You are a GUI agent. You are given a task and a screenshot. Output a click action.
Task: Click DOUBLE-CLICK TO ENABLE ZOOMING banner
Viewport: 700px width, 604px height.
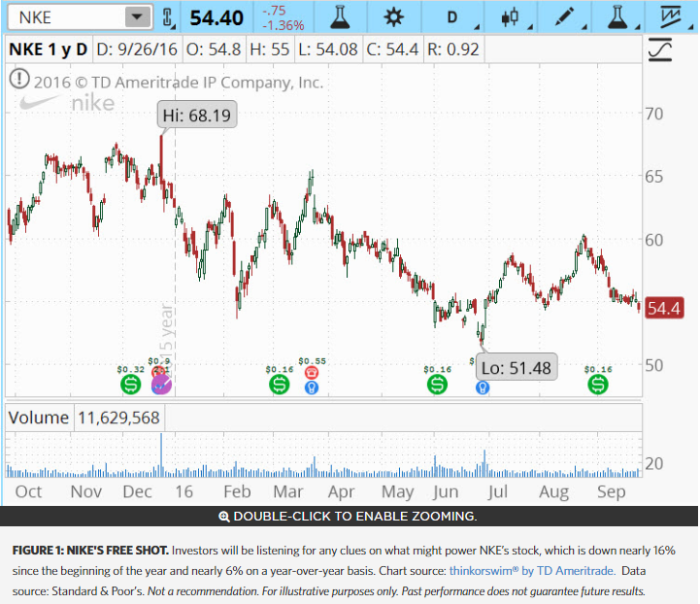[349, 516]
